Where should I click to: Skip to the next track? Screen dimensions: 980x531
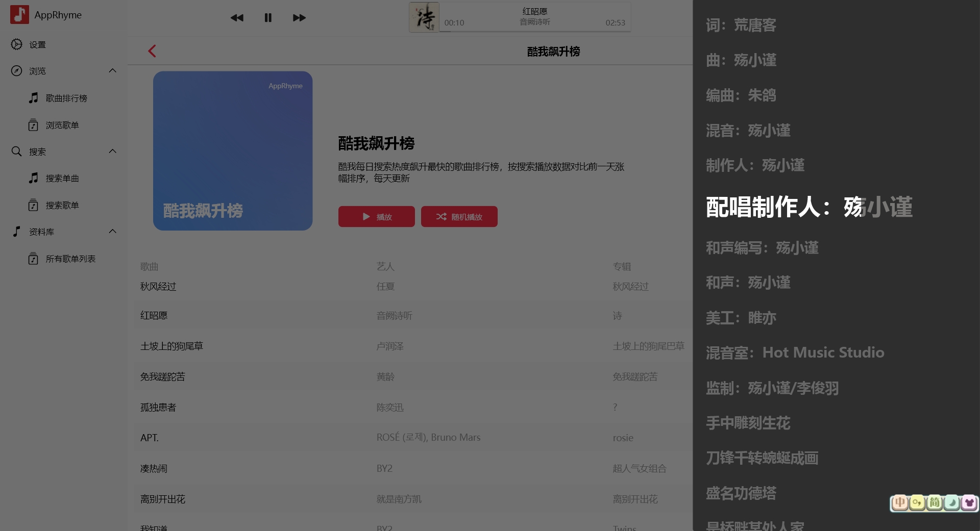299,18
